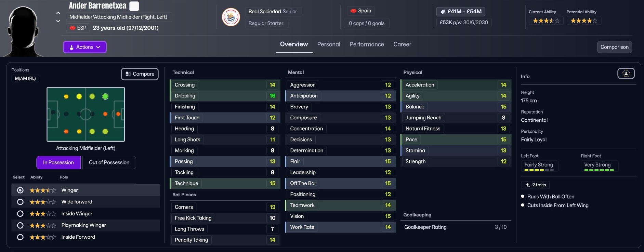644x252 pixels.
Task: Click the bright green right-wing position dot
Action: coord(105,97)
